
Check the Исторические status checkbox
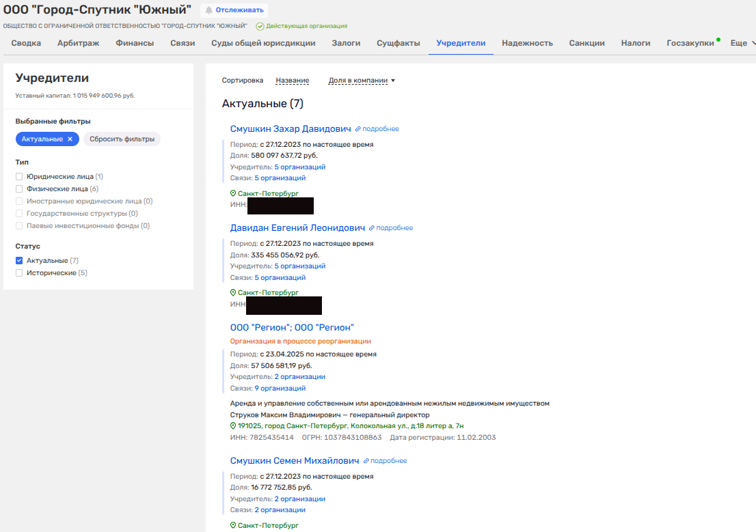coord(19,273)
